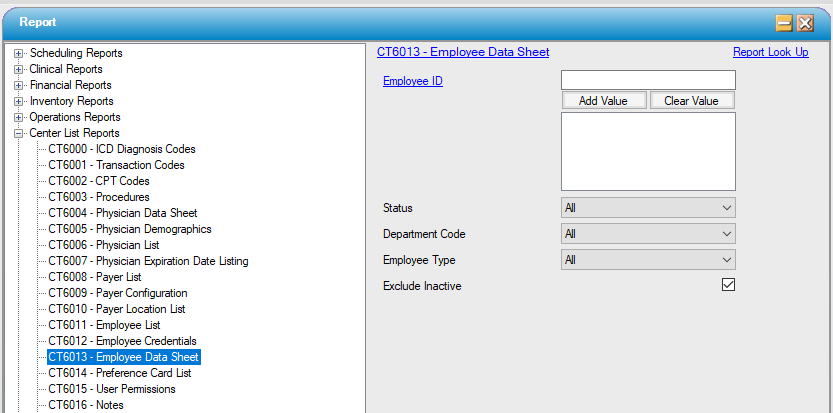The height and width of the screenshot is (413, 833).
Task: Click the Employee ID link
Action: [x=413, y=81]
